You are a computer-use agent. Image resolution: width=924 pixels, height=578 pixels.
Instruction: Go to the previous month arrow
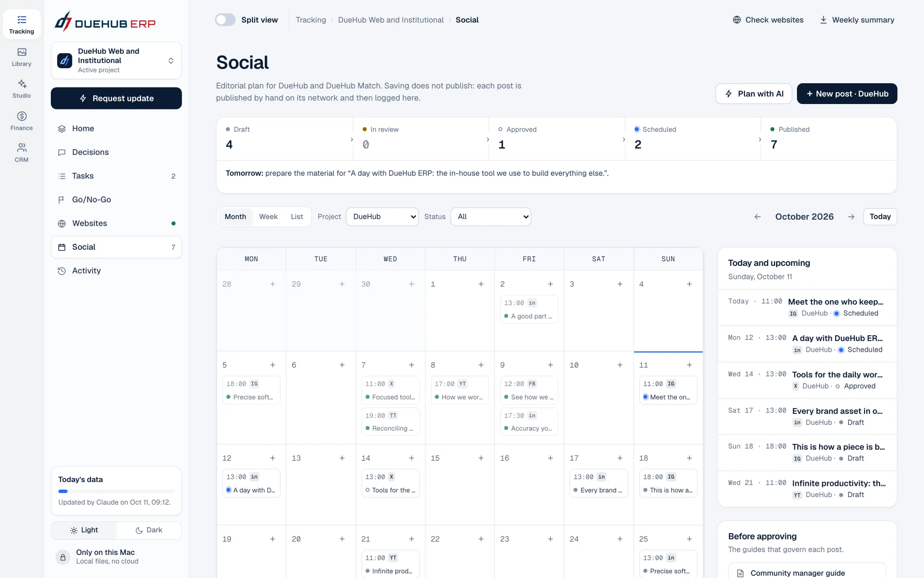tap(757, 217)
